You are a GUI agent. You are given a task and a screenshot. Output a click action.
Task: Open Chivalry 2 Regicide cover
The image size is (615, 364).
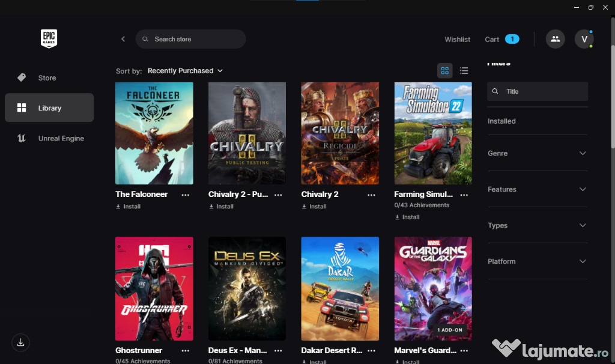click(340, 133)
